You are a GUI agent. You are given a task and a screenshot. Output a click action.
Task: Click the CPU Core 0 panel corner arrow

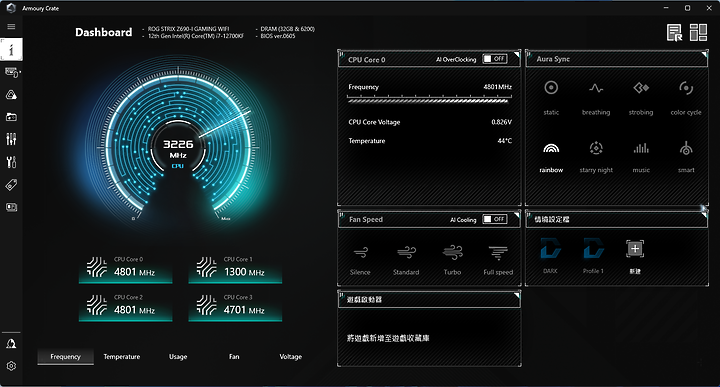point(517,55)
